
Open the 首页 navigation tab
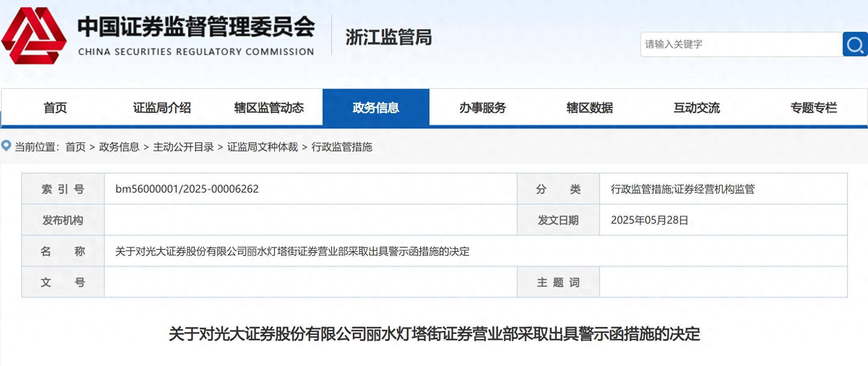click(x=55, y=108)
